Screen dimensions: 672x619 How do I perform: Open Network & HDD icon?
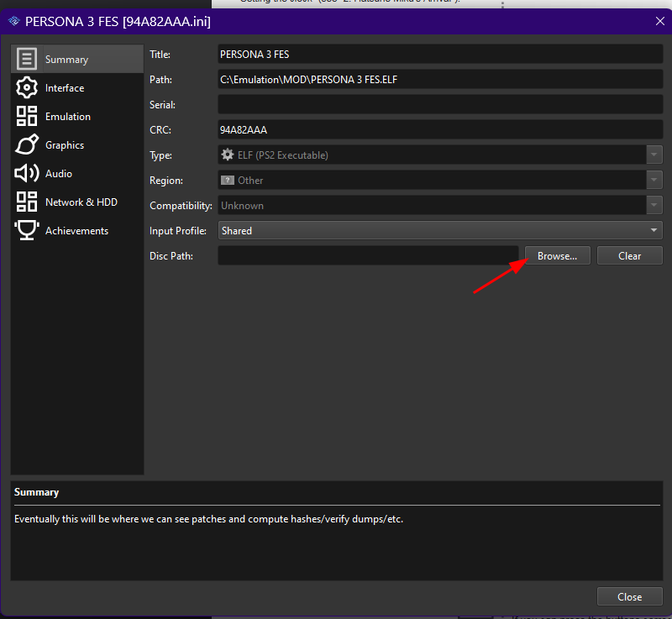point(27,202)
